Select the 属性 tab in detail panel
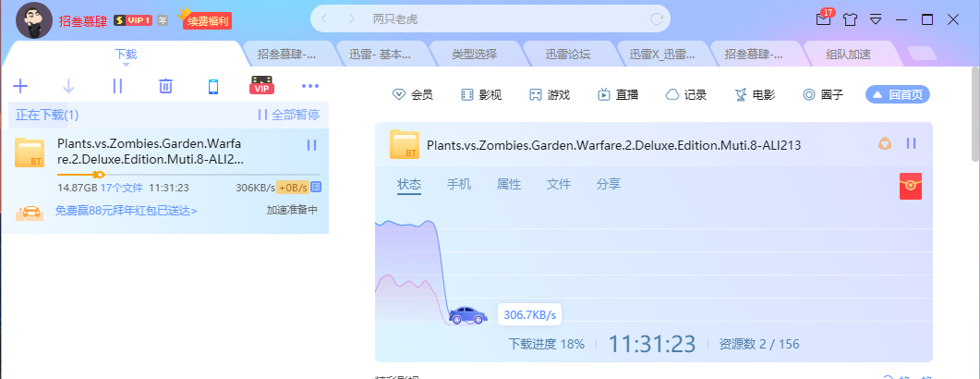The width and height of the screenshot is (980, 379). (509, 184)
